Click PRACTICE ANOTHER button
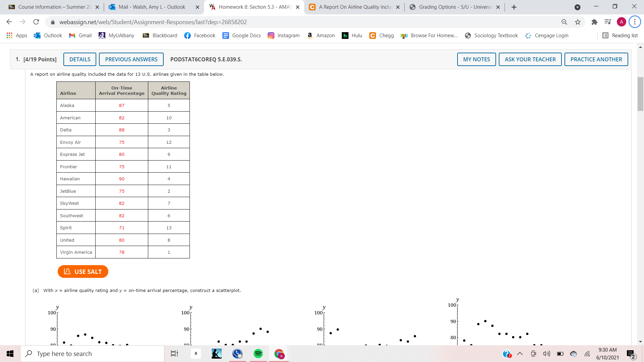The image size is (644, 362). pyautogui.click(x=596, y=59)
